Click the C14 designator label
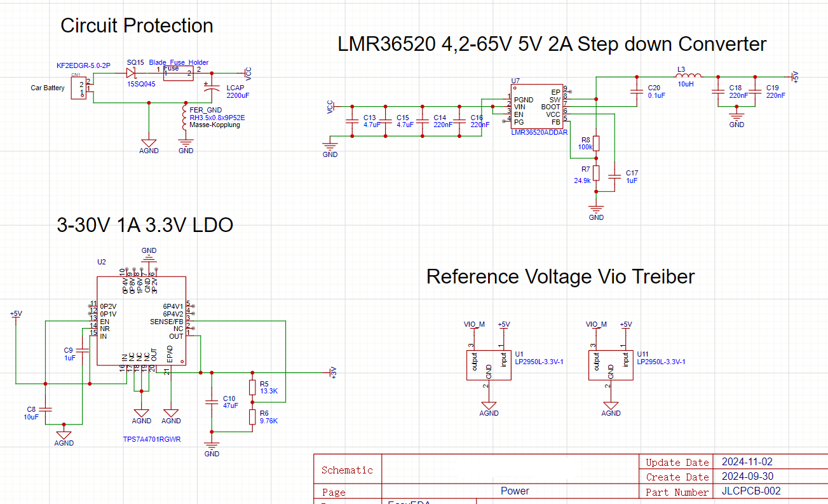Screen dimensions: 828x504 pyautogui.click(x=440, y=118)
